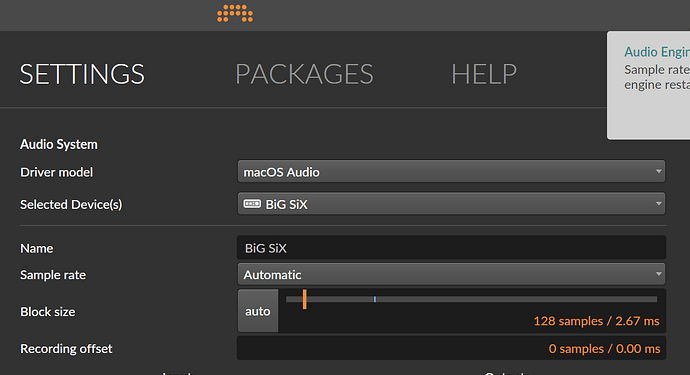
Task: Click the Sample rate label
Action: 53,275
